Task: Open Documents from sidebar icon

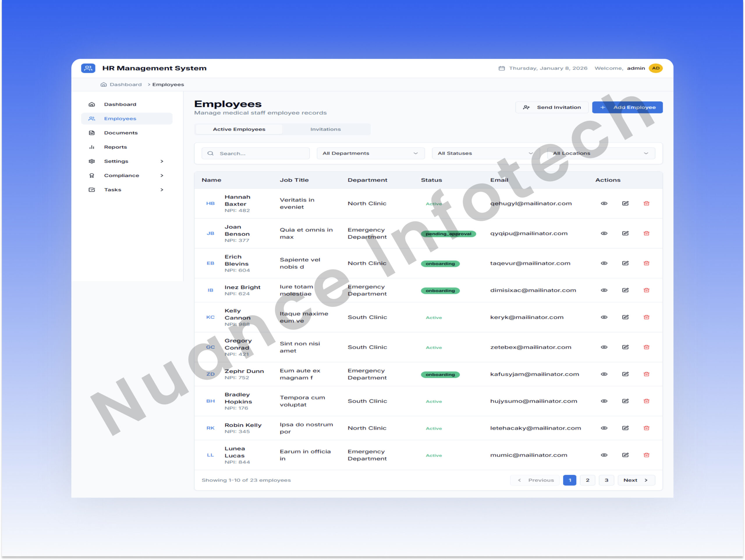Action: click(92, 133)
